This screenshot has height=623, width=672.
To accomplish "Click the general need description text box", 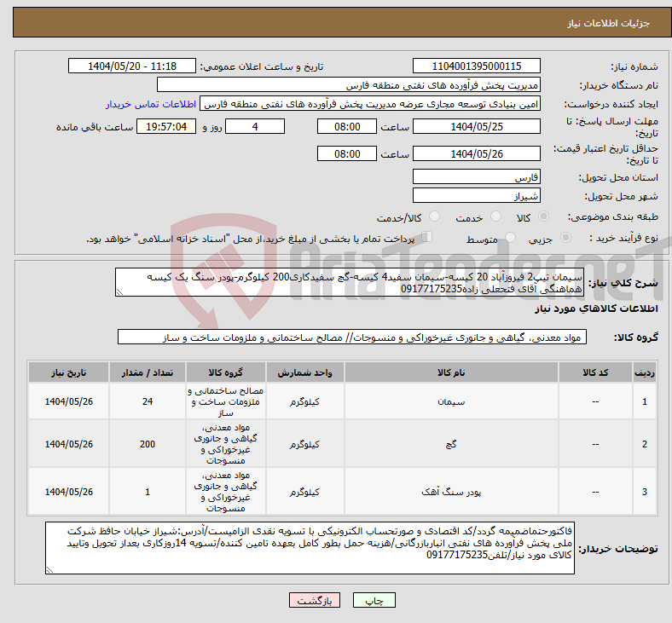I will [350, 283].
